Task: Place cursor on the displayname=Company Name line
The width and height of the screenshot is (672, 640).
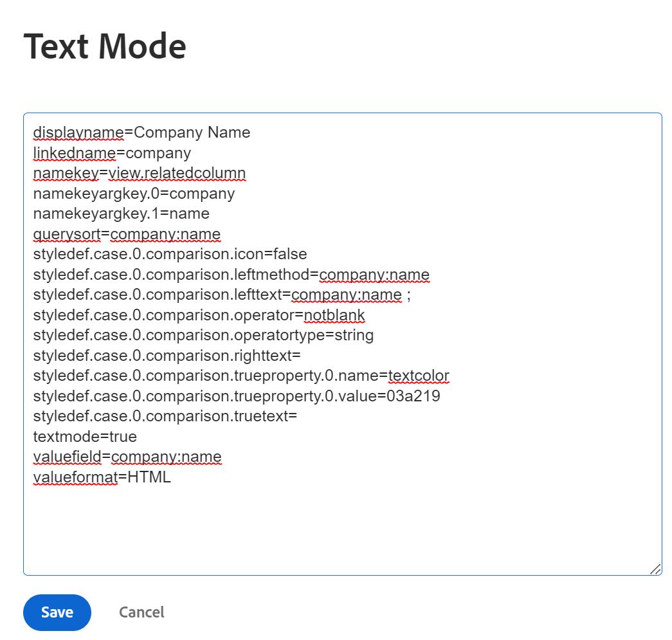Action: (141, 133)
